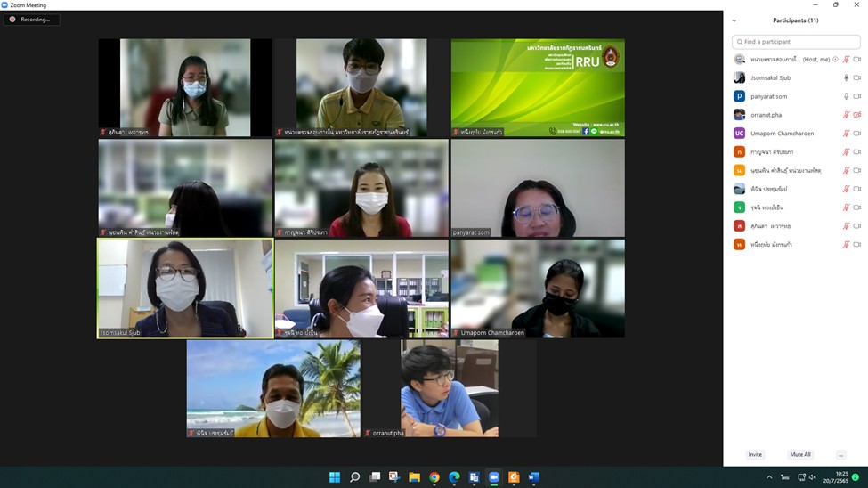Unmute Jsomsakul Sjub's microphone in participants list
This screenshot has height=488, width=868.
point(846,78)
